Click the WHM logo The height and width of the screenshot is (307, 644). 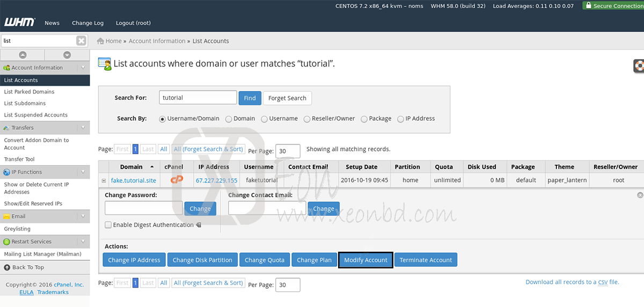click(x=20, y=22)
